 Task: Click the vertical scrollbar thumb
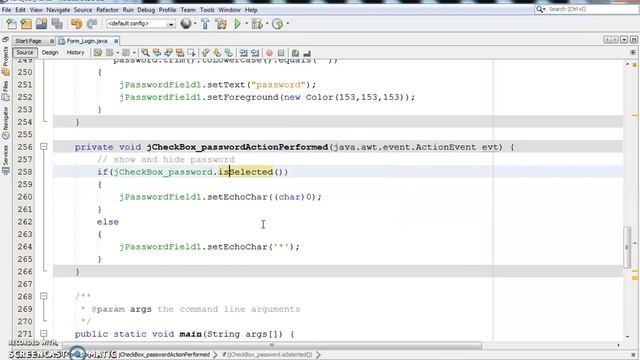[x=627, y=247]
